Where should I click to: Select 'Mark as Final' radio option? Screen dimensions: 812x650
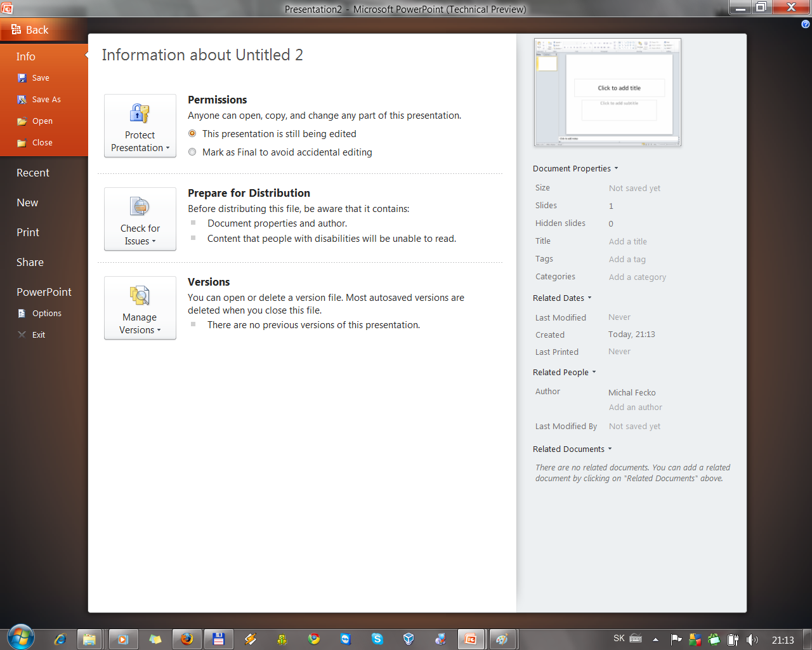tap(192, 152)
